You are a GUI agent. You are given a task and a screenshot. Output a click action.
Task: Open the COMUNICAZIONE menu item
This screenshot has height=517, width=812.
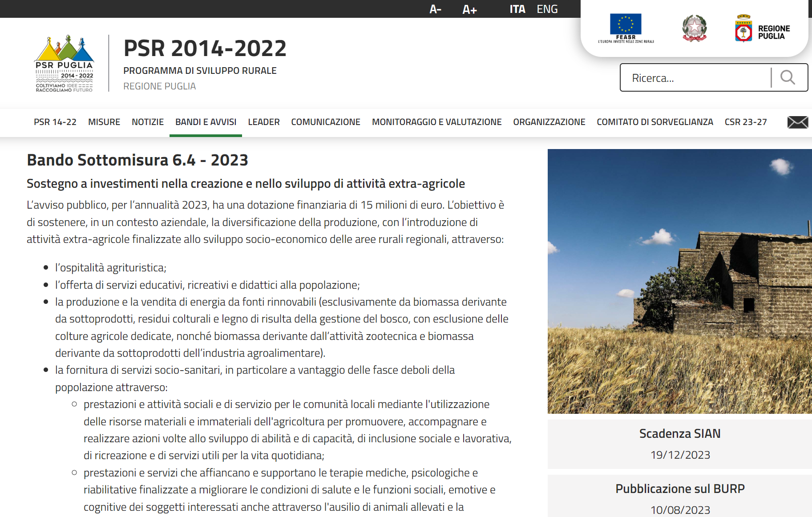tap(326, 122)
